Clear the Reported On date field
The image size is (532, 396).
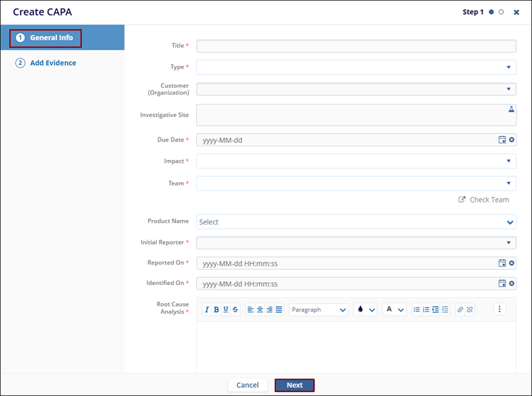511,263
